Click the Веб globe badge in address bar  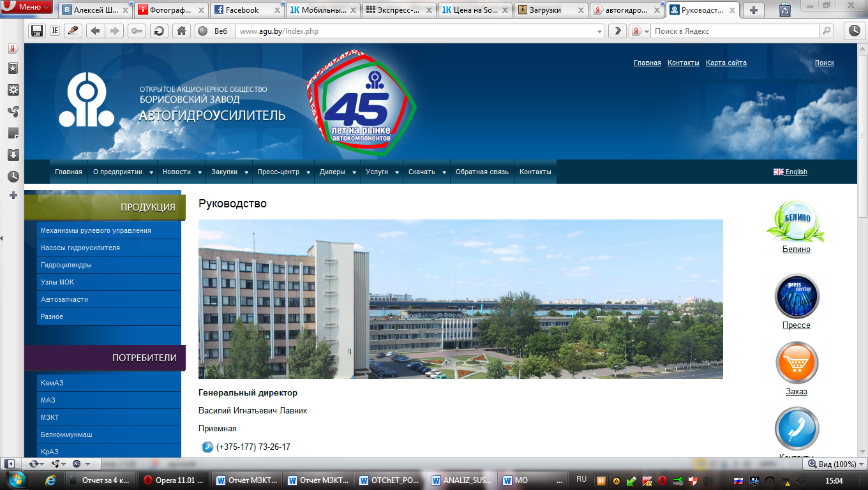tap(214, 31)
